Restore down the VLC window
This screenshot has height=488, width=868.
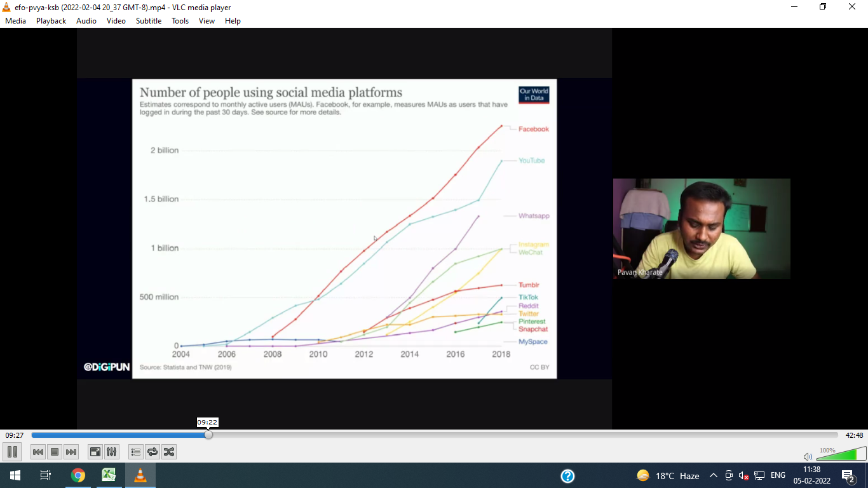point(823,7)
